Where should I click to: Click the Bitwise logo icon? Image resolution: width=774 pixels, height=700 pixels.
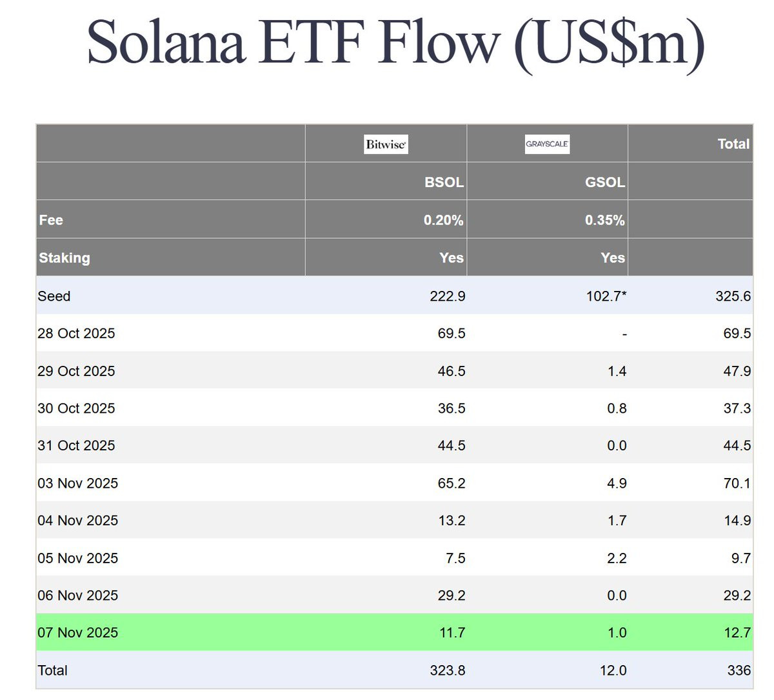coord(386,144)
